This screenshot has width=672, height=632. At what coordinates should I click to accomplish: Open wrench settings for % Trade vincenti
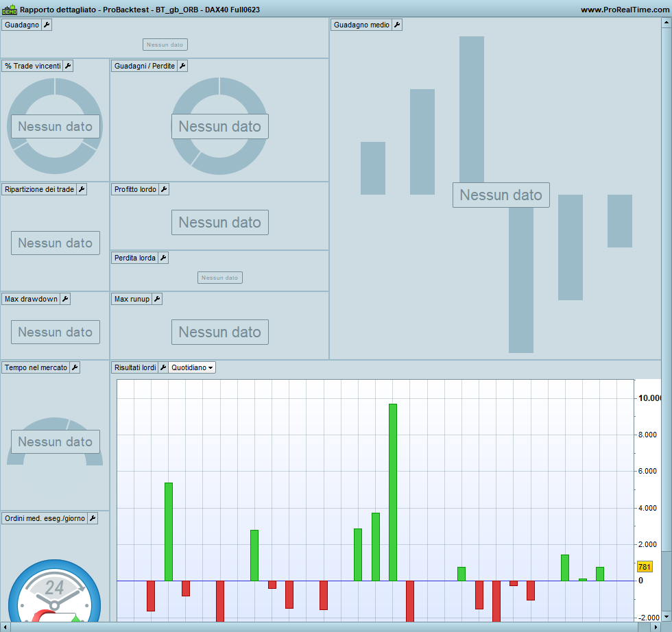click(68, 66)
